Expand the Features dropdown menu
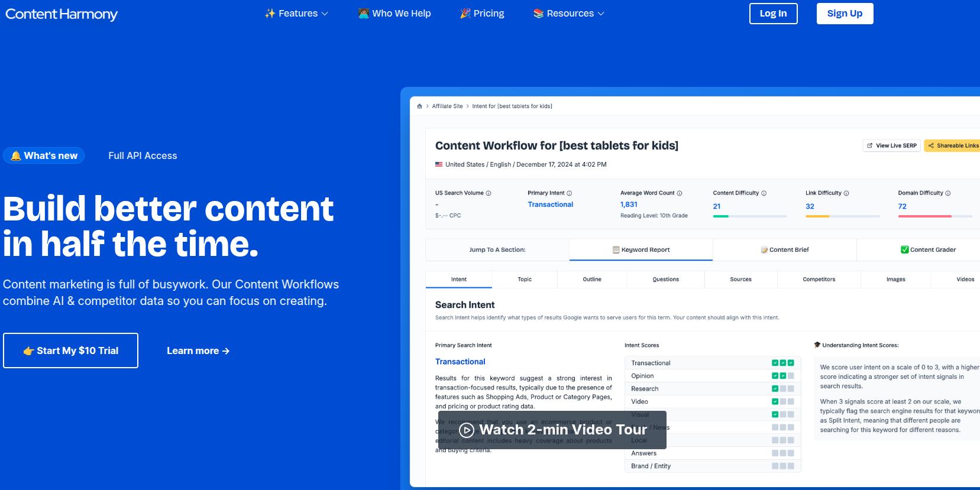 click(x=296, y=14)
